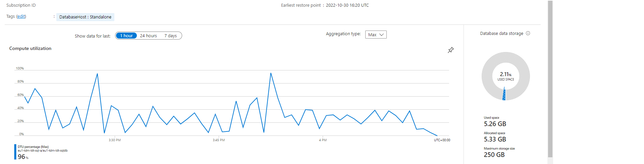Click the DTU percentage (Max) legend entry

coord(33,147)
